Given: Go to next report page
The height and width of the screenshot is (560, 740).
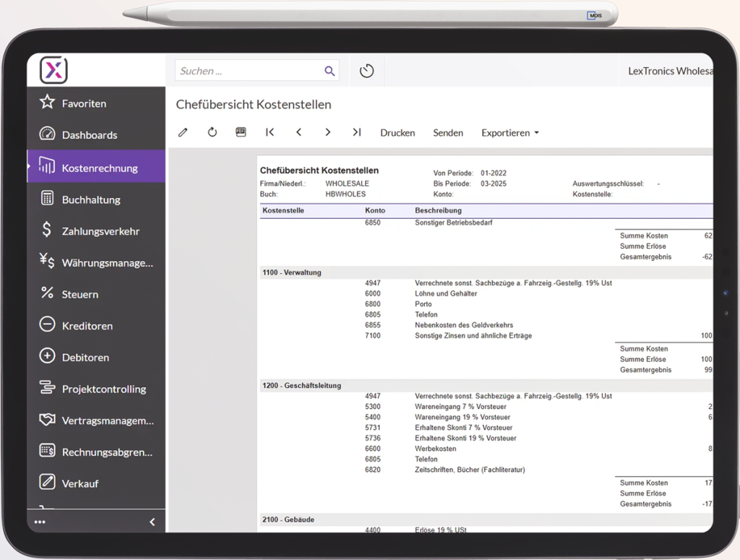Looking at the screenshot, I should [327, 132].
